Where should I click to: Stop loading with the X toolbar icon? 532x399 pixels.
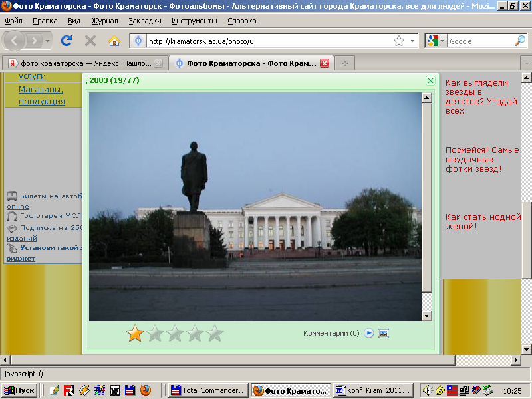90,41
